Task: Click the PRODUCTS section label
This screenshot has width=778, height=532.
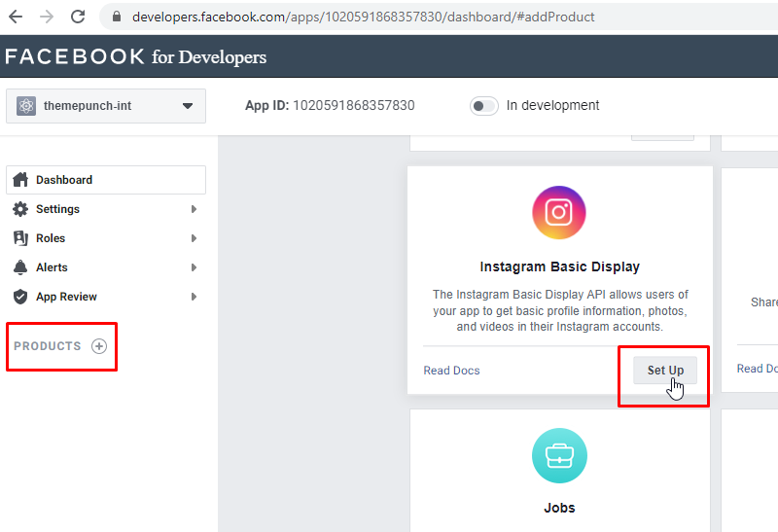Action: click(x=47, y=346)
